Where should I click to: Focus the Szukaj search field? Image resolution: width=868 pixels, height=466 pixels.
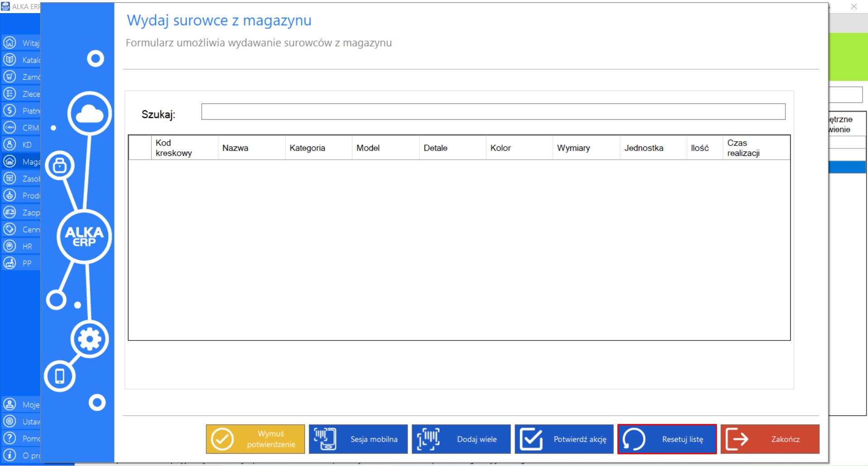[493, 112]
